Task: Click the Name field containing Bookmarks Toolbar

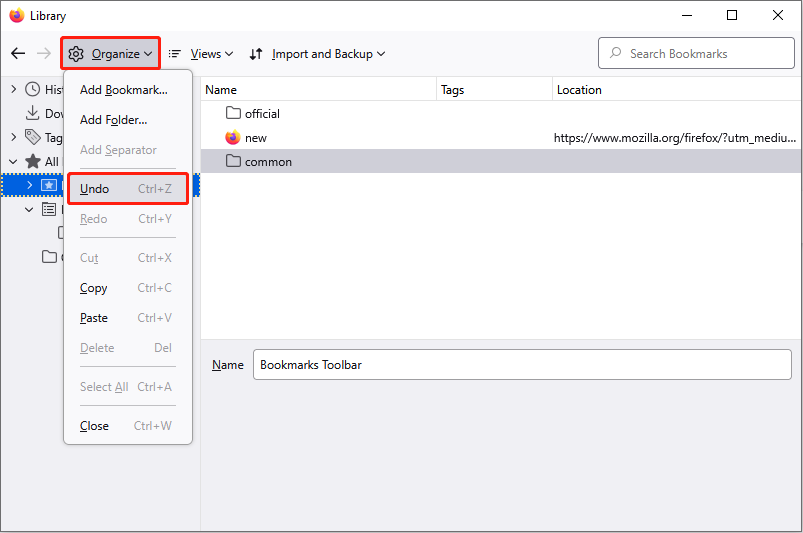Action: (521, 365)
